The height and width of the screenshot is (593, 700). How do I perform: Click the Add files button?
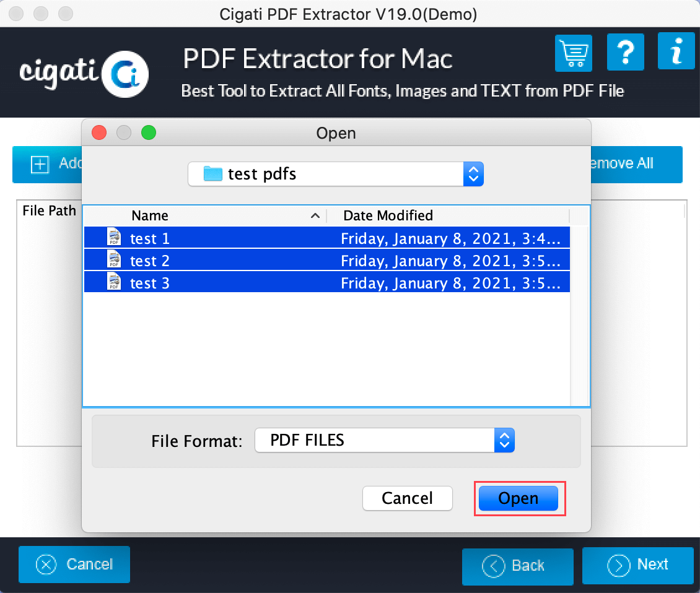47,164
